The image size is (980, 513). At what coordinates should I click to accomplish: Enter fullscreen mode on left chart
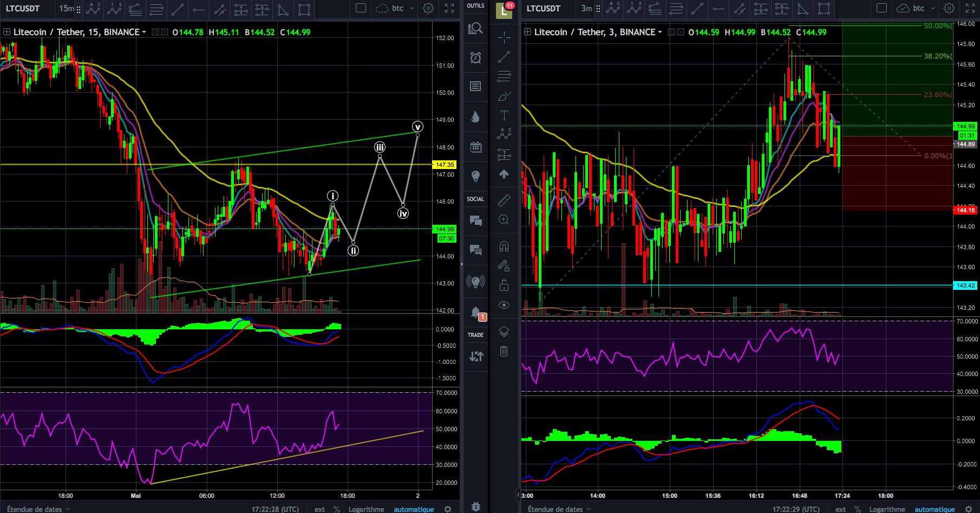449,8
